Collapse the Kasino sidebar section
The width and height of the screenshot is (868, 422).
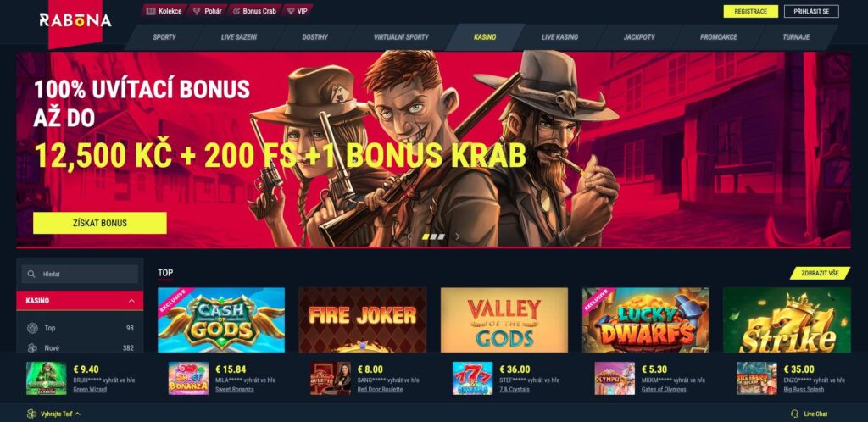(x=131, y=301)
